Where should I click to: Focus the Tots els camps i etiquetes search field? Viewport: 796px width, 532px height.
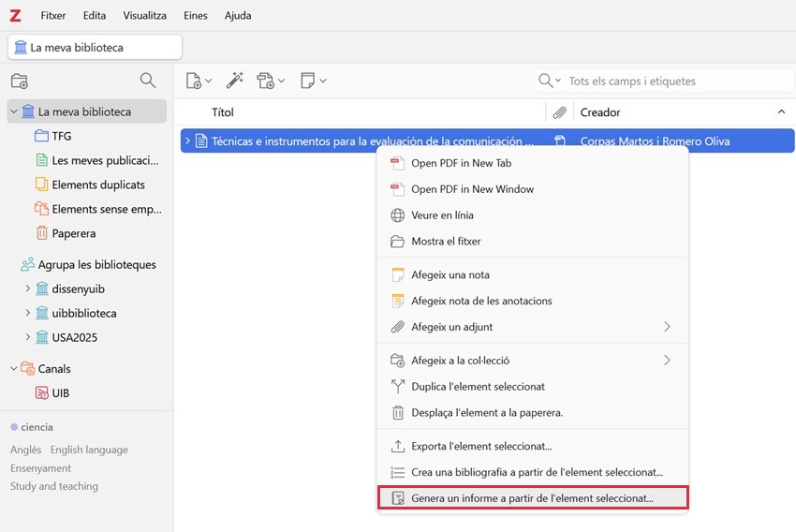[x=679, y=81]
